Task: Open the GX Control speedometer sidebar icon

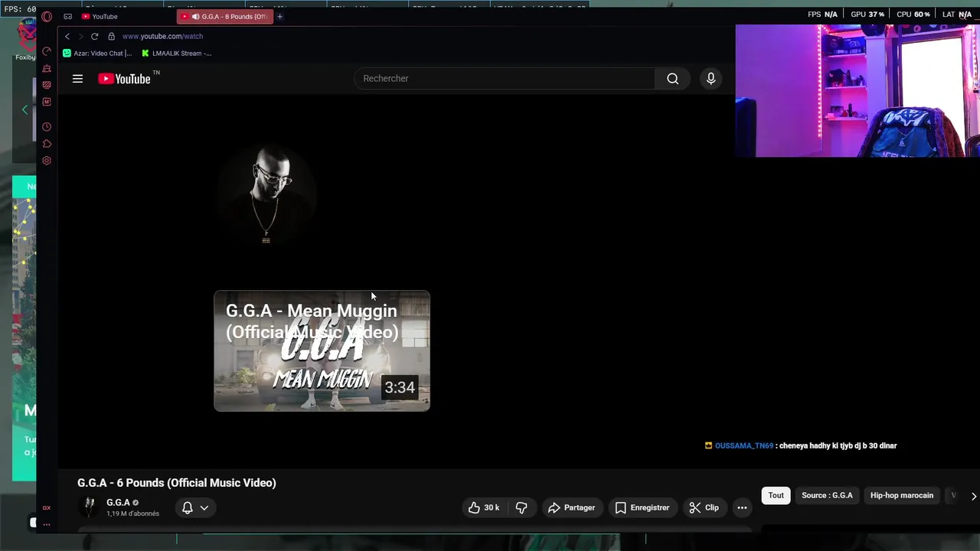Action: [47, 51]
